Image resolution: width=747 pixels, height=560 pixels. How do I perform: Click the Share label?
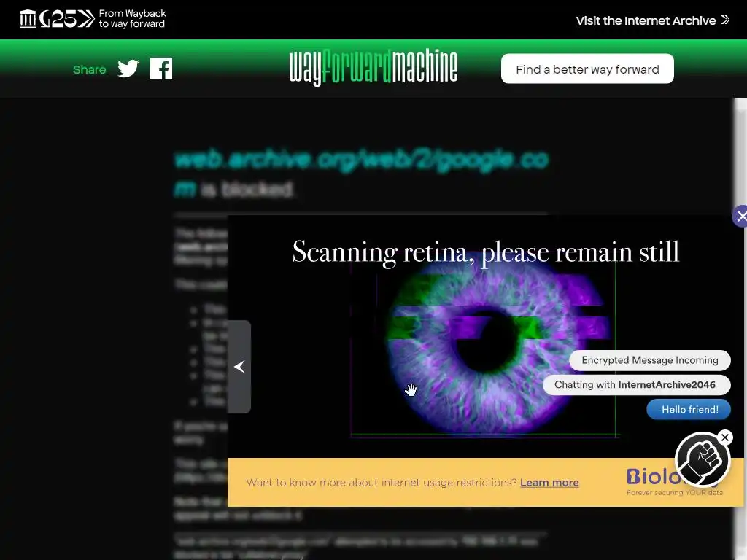click(x=89, y=69)
